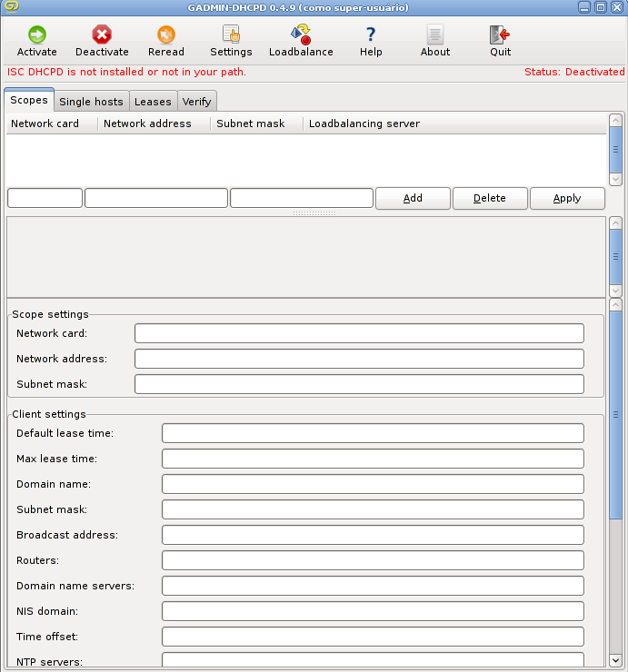Click middle pane scrollbar up arrow
The height and width of the screenshot is (672, 628).
pyautogui.click(x=615, y=222)
